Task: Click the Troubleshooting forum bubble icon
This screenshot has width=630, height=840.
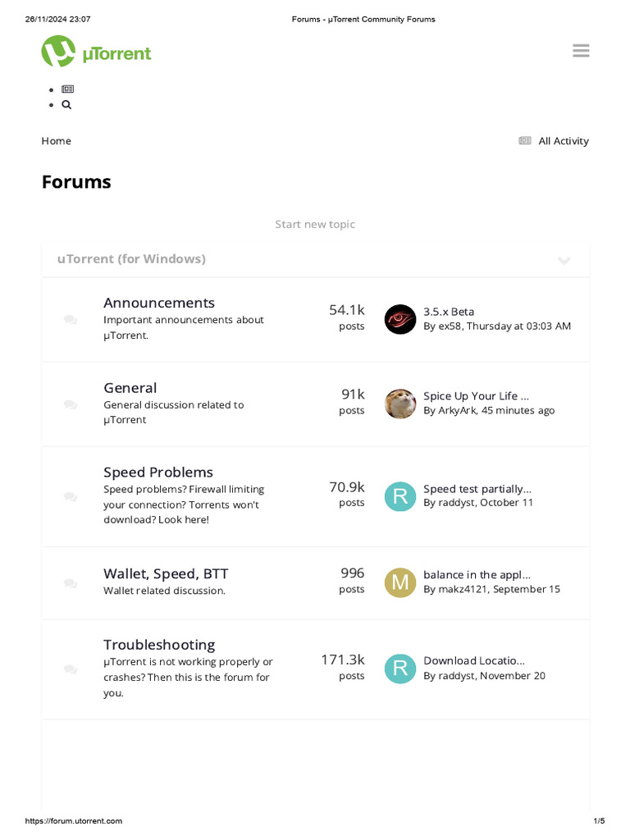Action: coord(71,669)
